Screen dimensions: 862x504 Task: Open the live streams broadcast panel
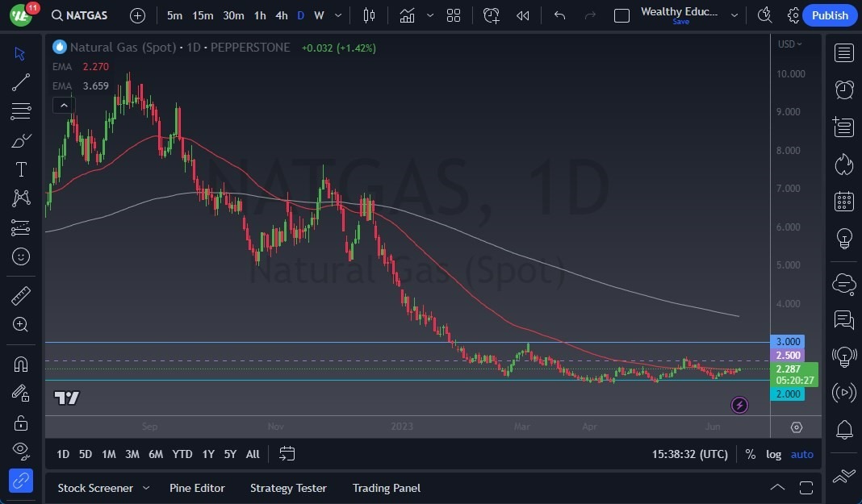click(844, 393)
